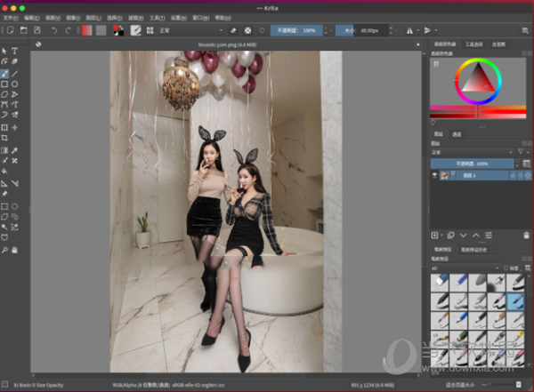Image resolution: width=534 pixels, height=392 pixels.
Task: Open the second menu in the menu bar
Action: coord(31,18)
